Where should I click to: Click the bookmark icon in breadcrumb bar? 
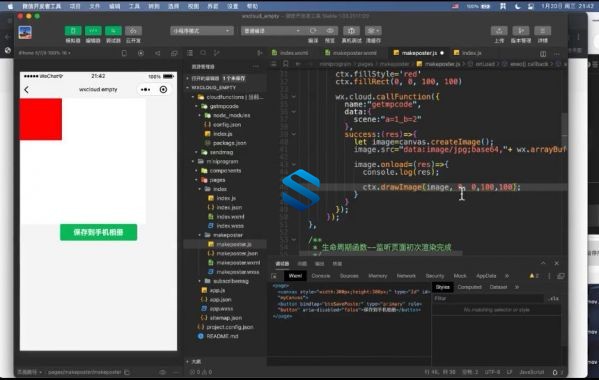(x=285, y=64)
